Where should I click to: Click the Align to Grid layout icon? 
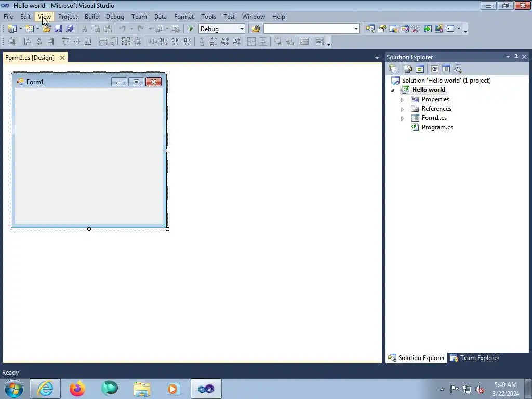point(12,42)
